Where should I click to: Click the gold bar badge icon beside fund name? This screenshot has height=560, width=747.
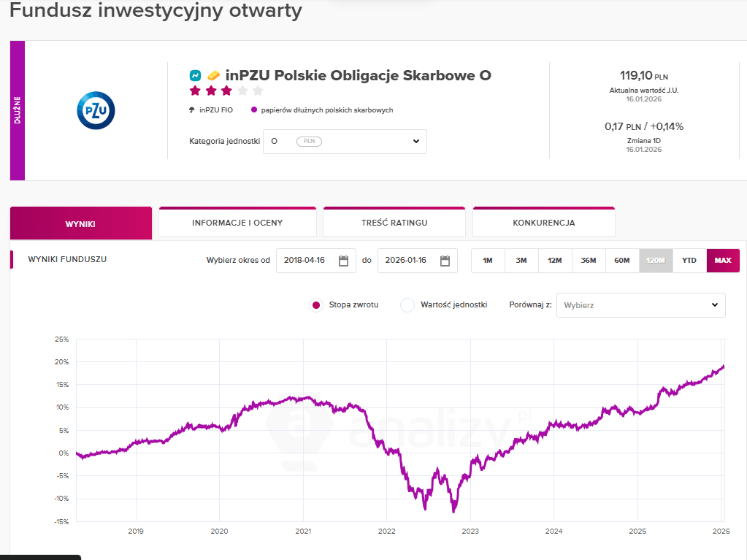click(213, 75)
